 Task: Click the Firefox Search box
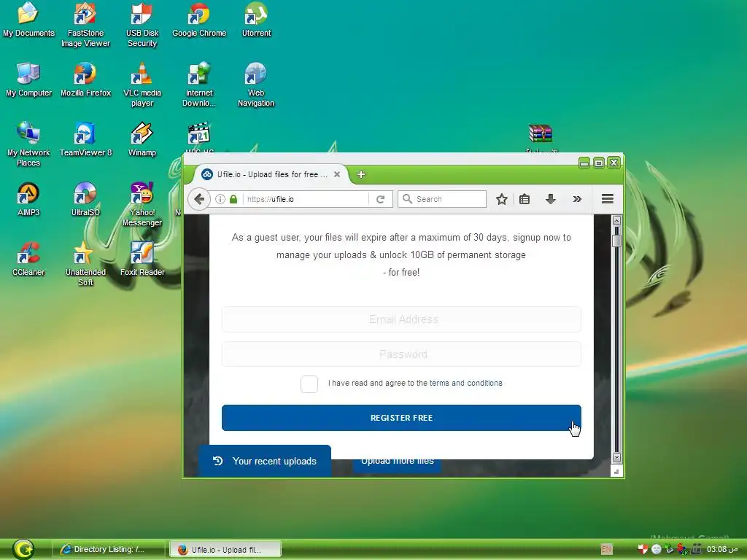coord(442,199)
